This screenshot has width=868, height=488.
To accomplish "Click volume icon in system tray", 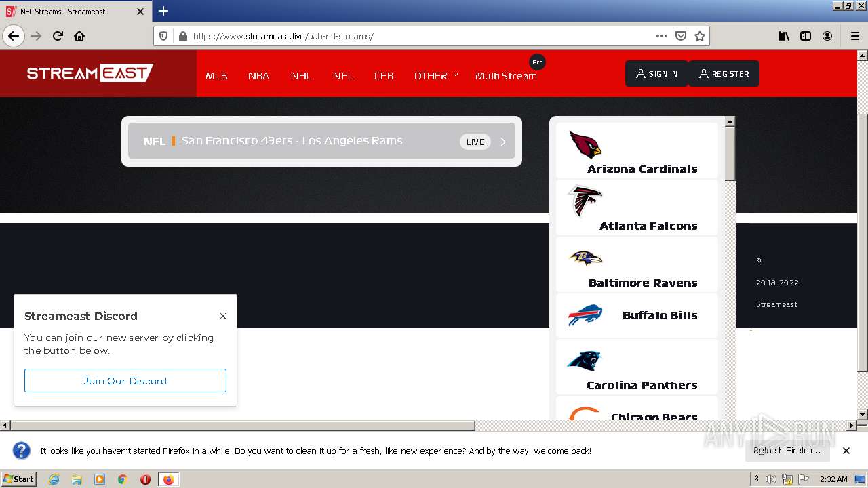I will pyautogui.click(x=771, y=479).
